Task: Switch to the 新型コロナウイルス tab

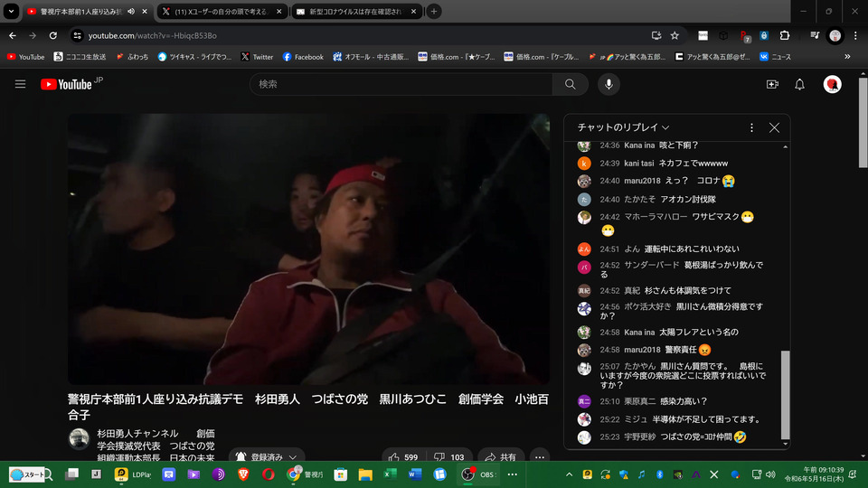Action: [357, 11]
